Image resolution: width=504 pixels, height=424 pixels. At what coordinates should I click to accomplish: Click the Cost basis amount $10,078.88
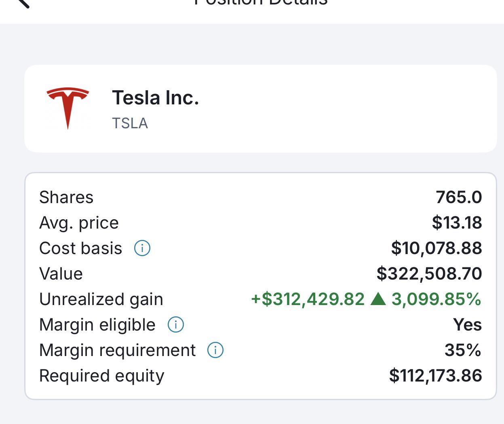coord(437,248)
